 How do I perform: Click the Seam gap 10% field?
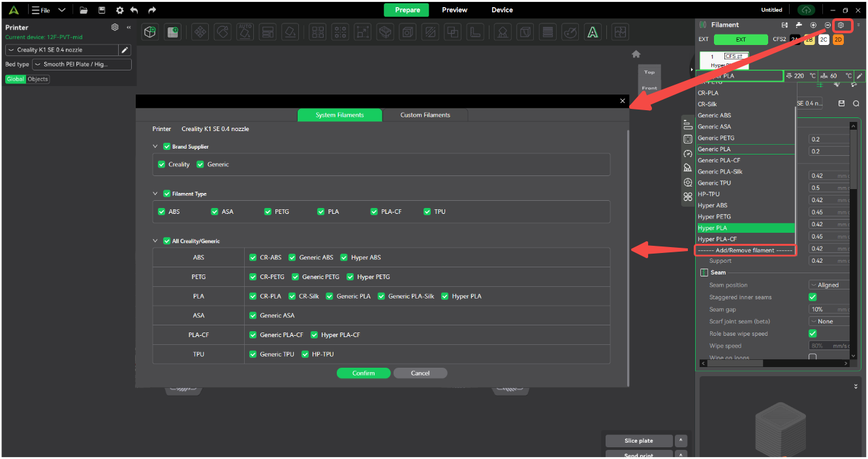tap(829, 310)
